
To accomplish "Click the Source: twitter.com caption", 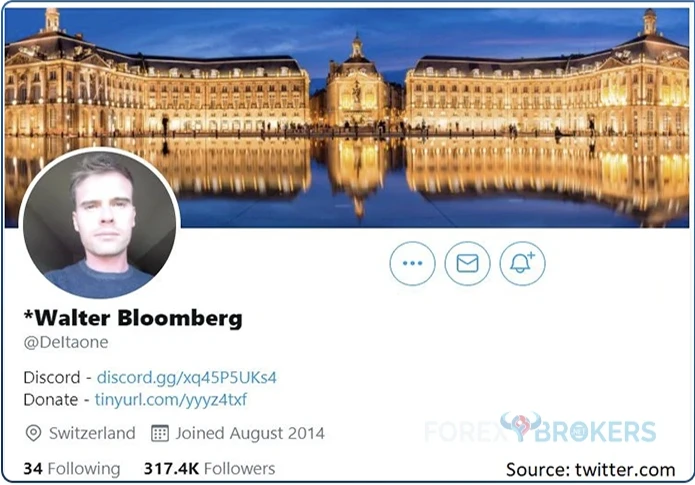I will [590, 469].
